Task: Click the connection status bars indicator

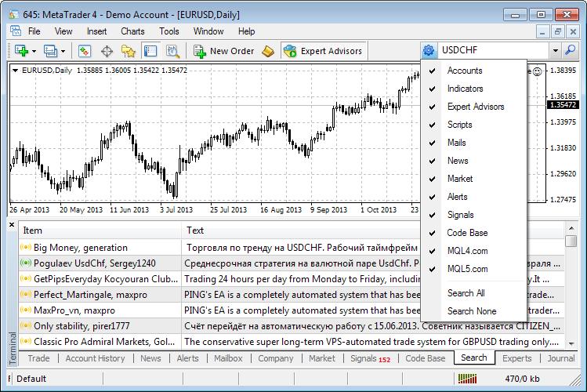Action: pos(467,379)
